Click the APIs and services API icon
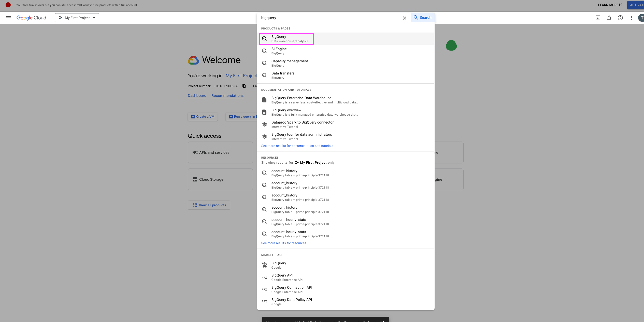The height and width of the screenshot is (322, 644). (195, 152)
